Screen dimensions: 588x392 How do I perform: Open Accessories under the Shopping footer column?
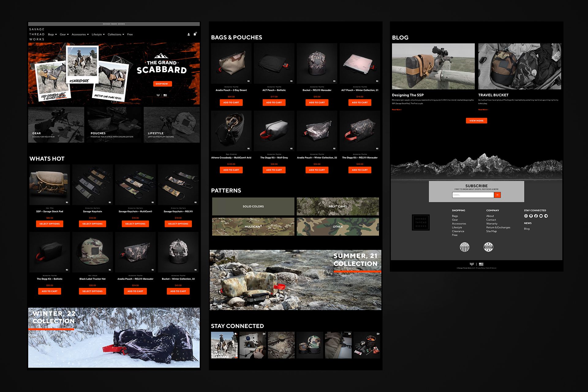coord(459,224)
